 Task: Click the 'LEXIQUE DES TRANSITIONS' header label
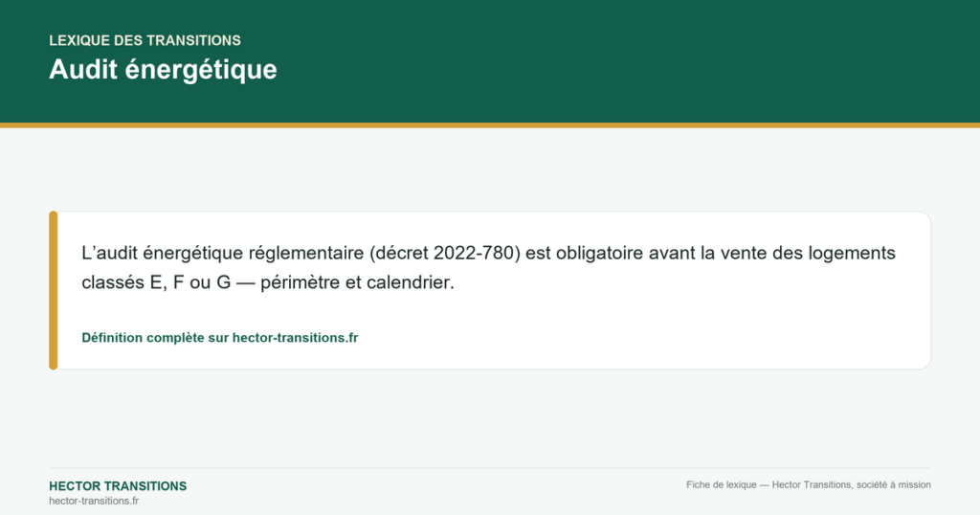pyautogui.click(x=145, y=40)
